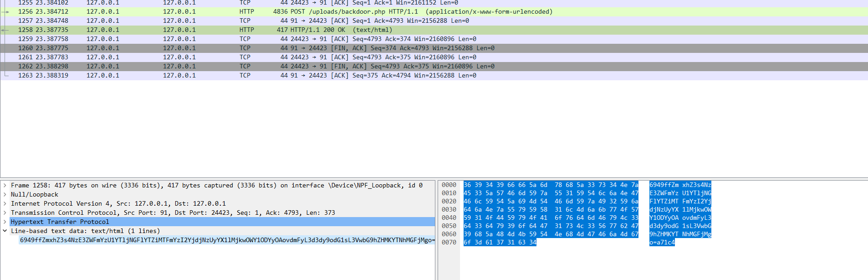
Task: Expand Internet Protocol Version 4 section
Action: 5,204
